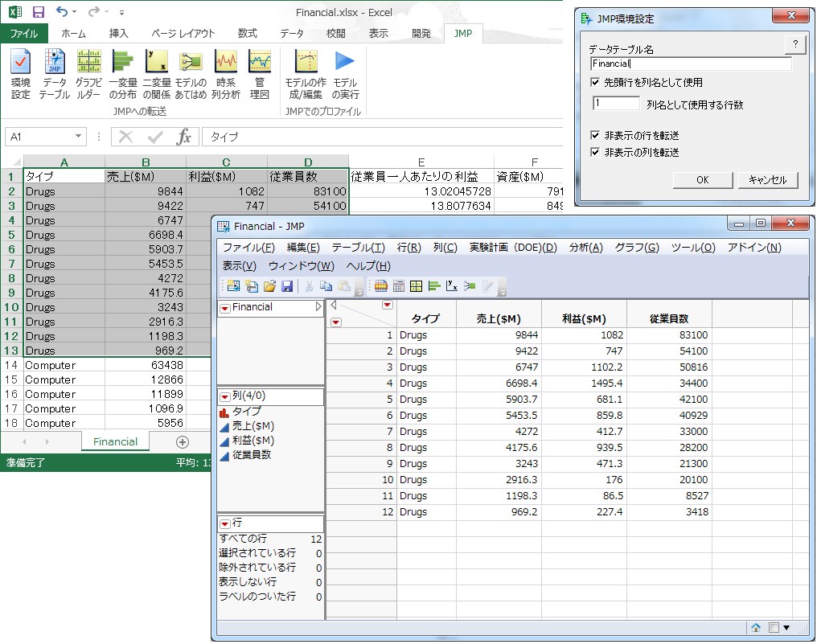
Task: Click the tabulate calculator icon in JMP toolbar
Action: coord(399,285)
